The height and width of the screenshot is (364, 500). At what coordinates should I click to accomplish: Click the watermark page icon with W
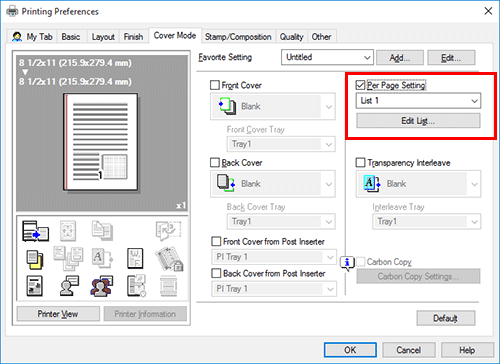[x=135, y=258]
